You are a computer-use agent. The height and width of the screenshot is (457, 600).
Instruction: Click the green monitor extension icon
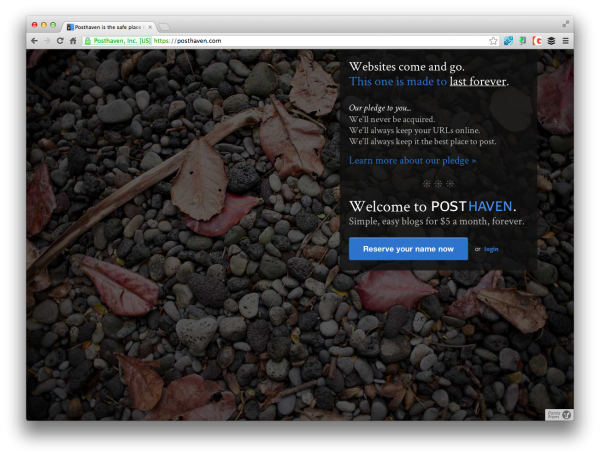tap(523, 41)
